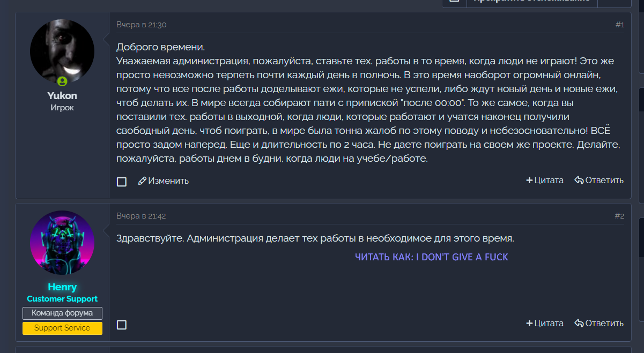Tick the selection checkbox in Henry's post

point(122,325)
